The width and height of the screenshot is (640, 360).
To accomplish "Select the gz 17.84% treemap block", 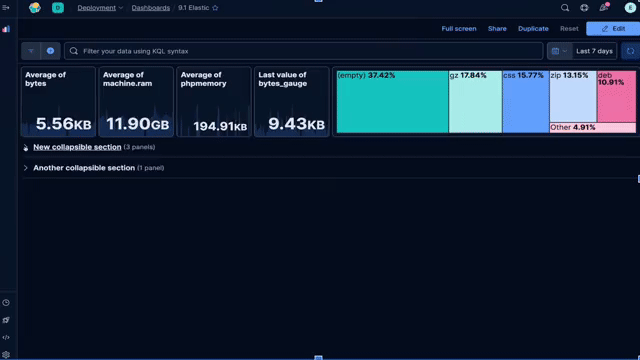I will point(475,102).
